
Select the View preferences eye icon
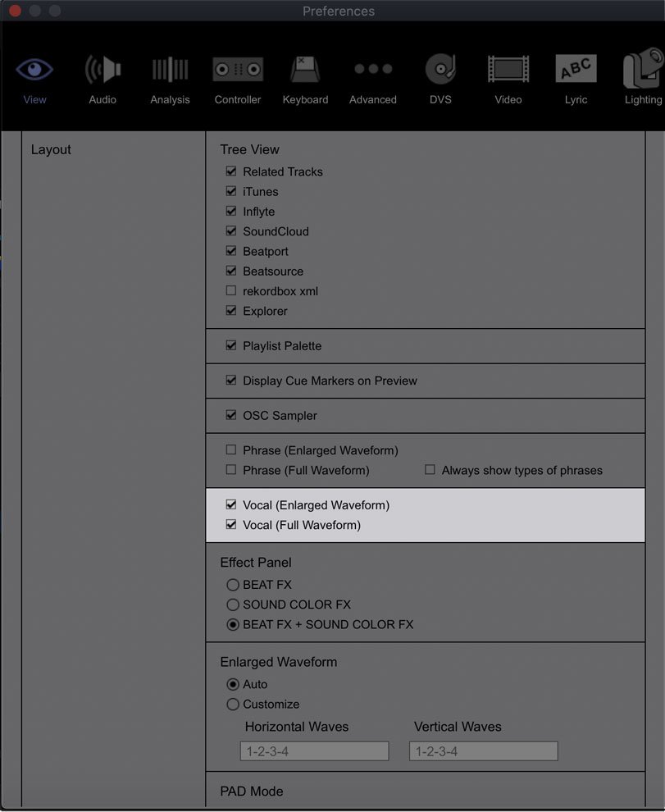click(34, 67)
